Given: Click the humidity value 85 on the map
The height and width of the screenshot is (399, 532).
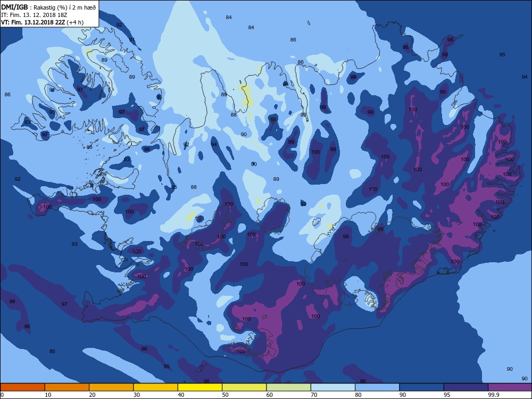Looking at the screenshot, I should click(x=89, y=147).
